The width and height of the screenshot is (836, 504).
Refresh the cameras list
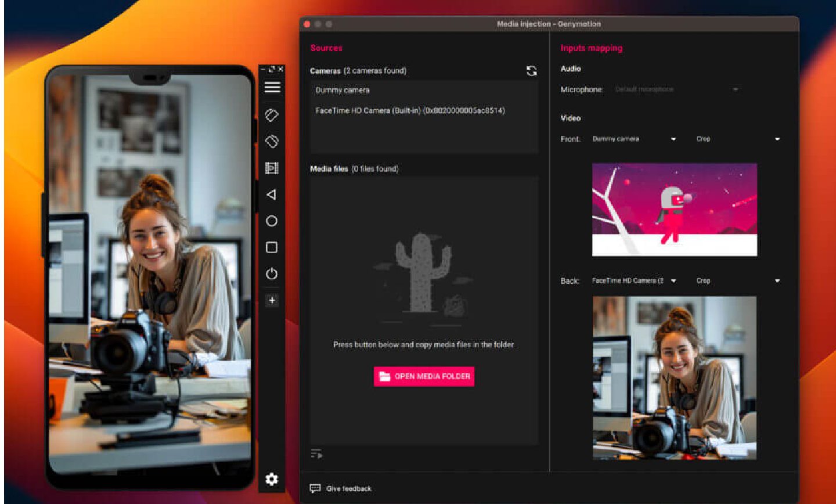[531, 71]
